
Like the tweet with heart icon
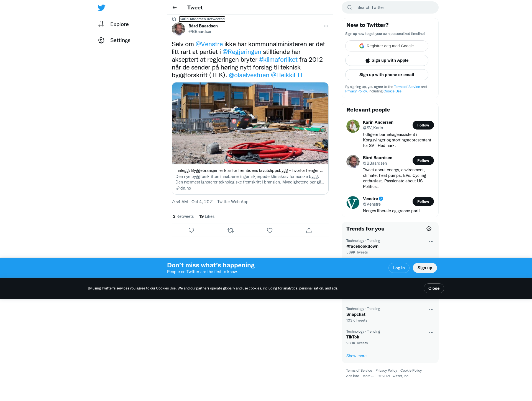pyautogui.click(x=270, y=230)
